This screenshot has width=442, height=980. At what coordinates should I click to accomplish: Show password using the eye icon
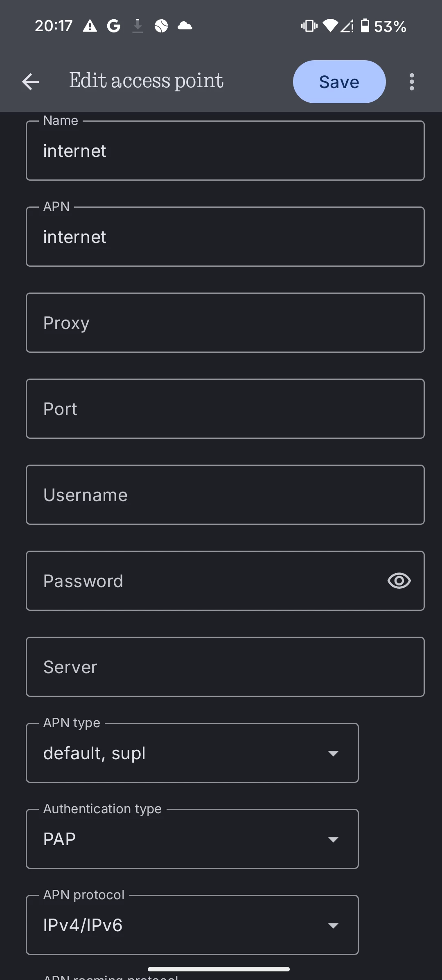coord(399,581)
